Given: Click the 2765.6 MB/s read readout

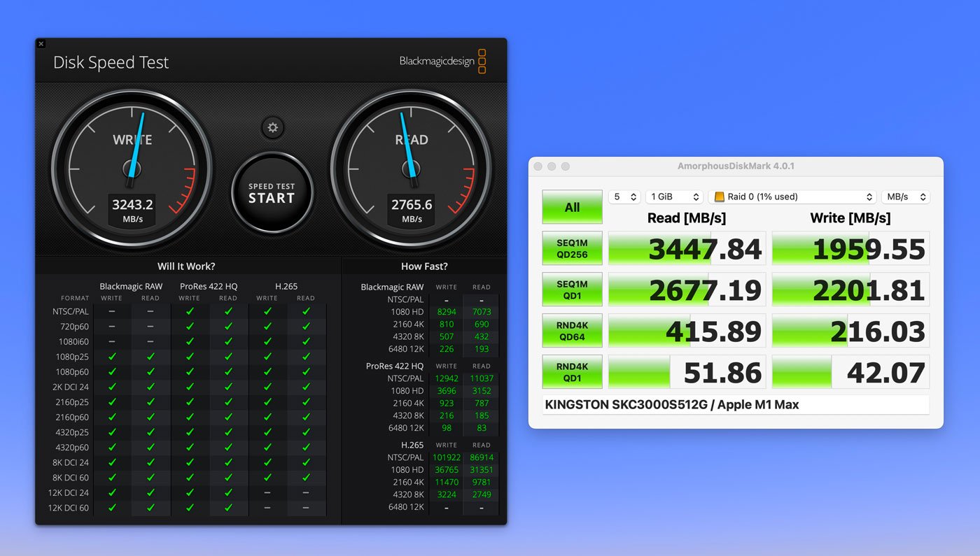Looking at the screenshot, I should [412, 209].
